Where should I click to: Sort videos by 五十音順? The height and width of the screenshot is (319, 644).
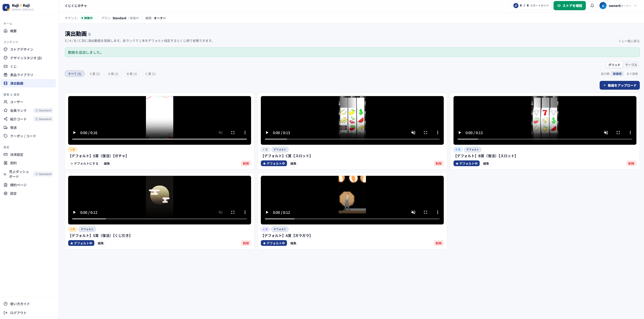tap(632, 74)
